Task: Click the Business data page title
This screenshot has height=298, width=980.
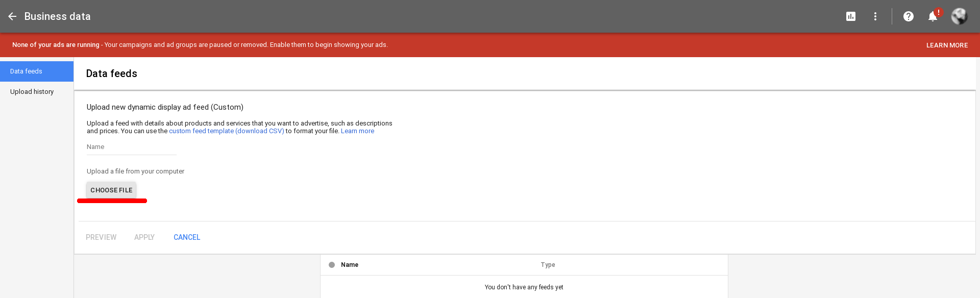Action: pos(57,16)
